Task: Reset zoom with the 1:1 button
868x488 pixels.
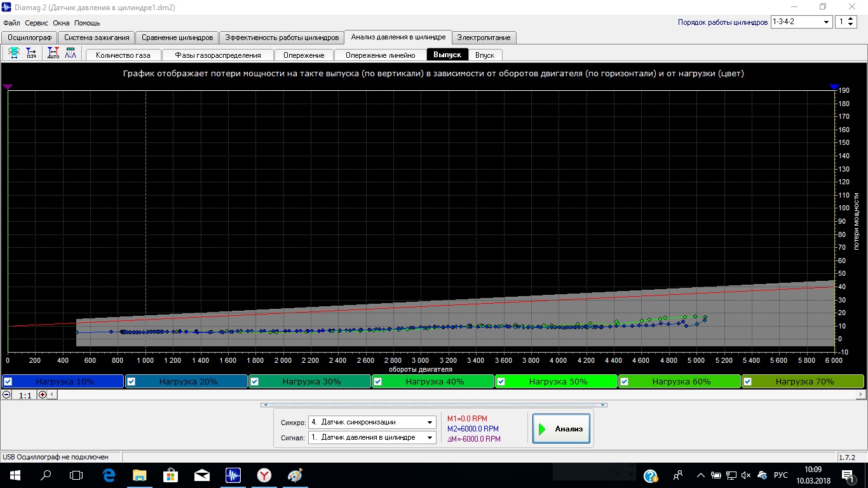Action: click(25, 395)
